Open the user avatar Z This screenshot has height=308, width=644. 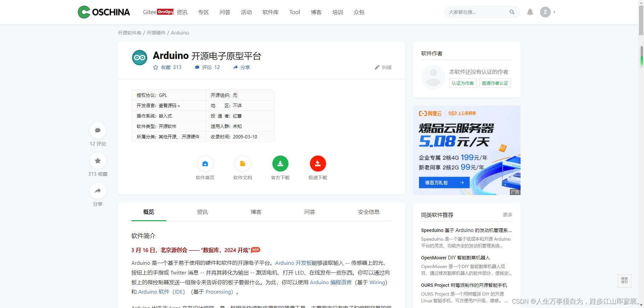coord(545,12)
